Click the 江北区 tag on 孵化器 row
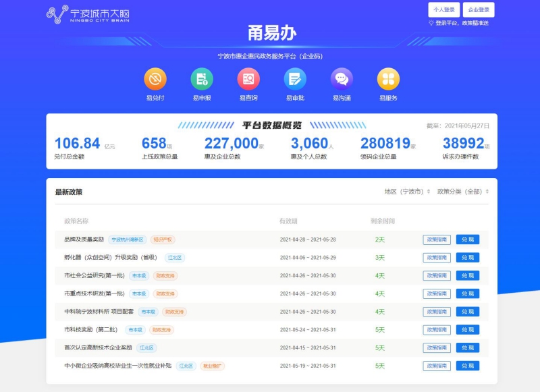Viewport: 540px width, 392px height. point(175,258)
